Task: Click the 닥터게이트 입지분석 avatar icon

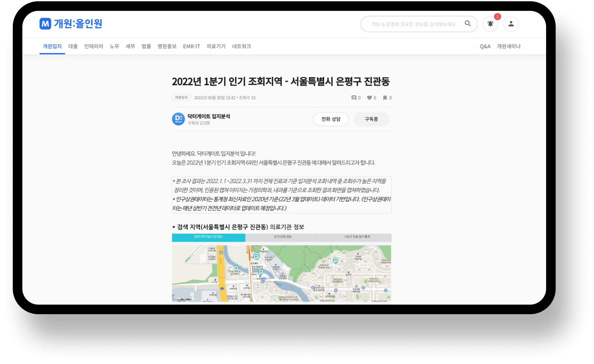Action: (x=179, y=119)
